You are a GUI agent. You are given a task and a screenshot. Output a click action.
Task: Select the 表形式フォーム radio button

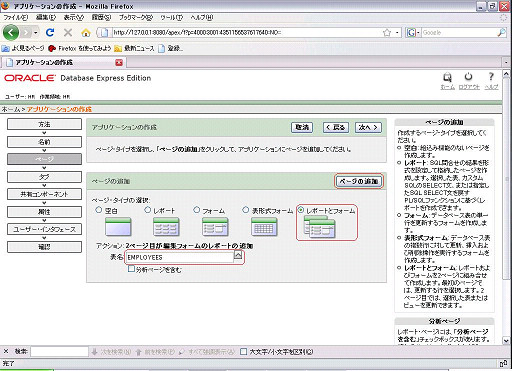point(246,210)
